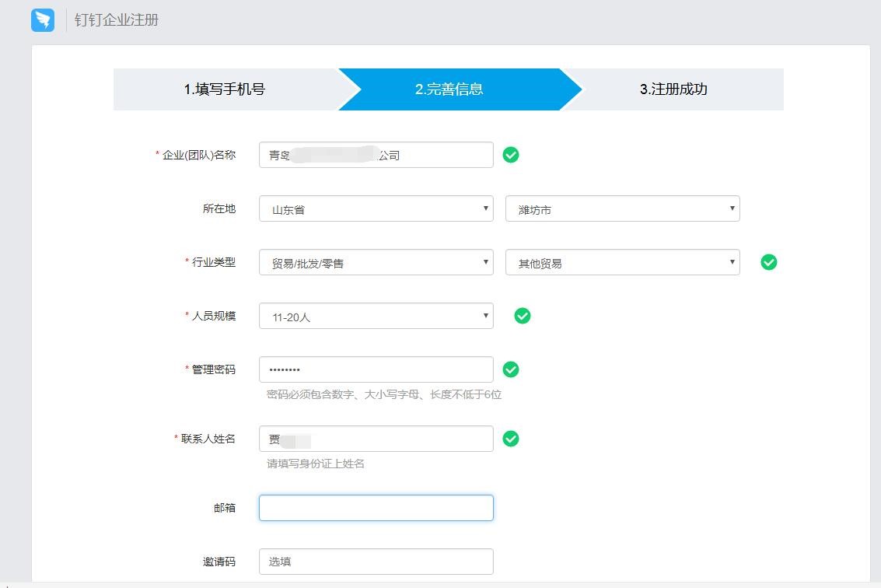Click the DingTalk logo icon

point(42,19)
